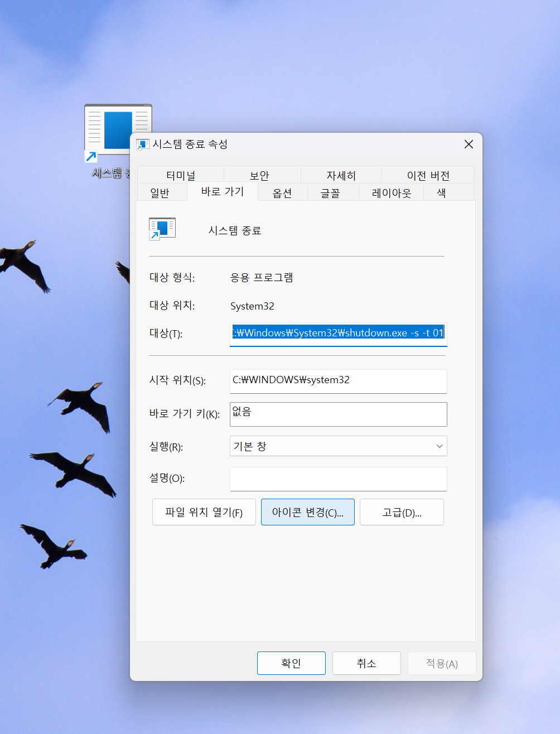This screenshot has height=734, width=560.
Task: Click the shortcut icon in the dialog title bar
Action: click(143, 144)
